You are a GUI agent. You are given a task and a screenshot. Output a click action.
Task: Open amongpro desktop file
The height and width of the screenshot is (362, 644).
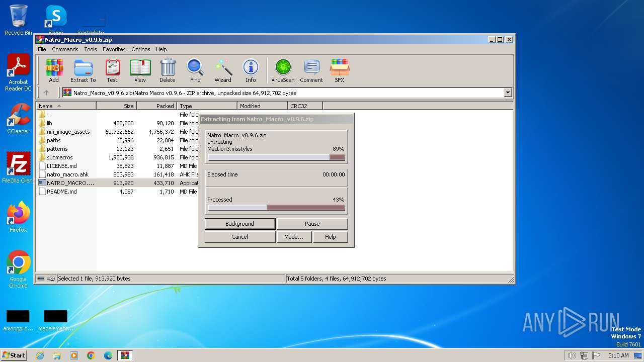click(x=18, y=320)
